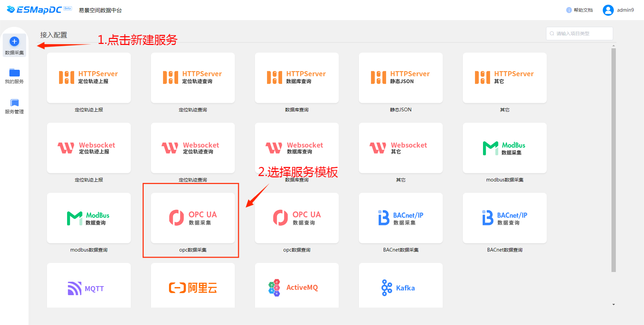Click the opc数据查询 caption text

click(x=297, y=250)
